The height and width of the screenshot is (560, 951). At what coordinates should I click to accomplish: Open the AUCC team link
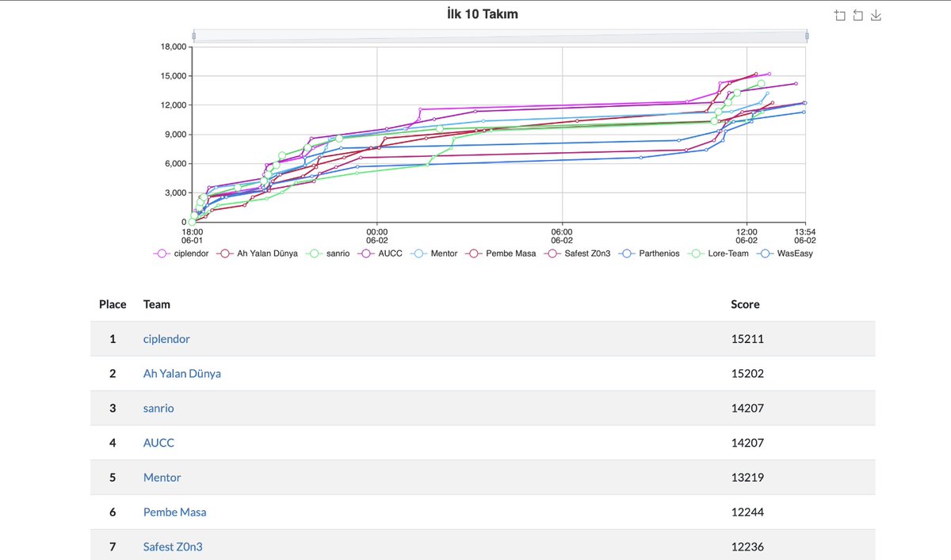click(158, 443)
